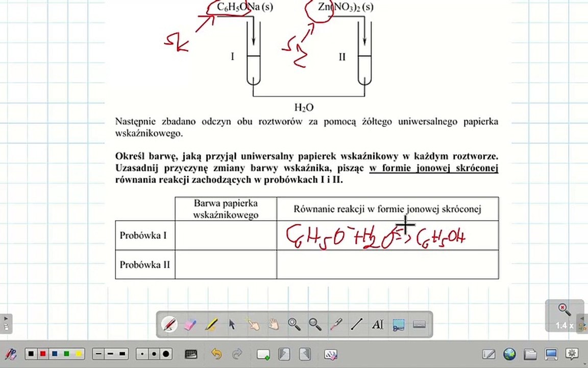Click the Probówka II color cell

(x=226, y=265)
